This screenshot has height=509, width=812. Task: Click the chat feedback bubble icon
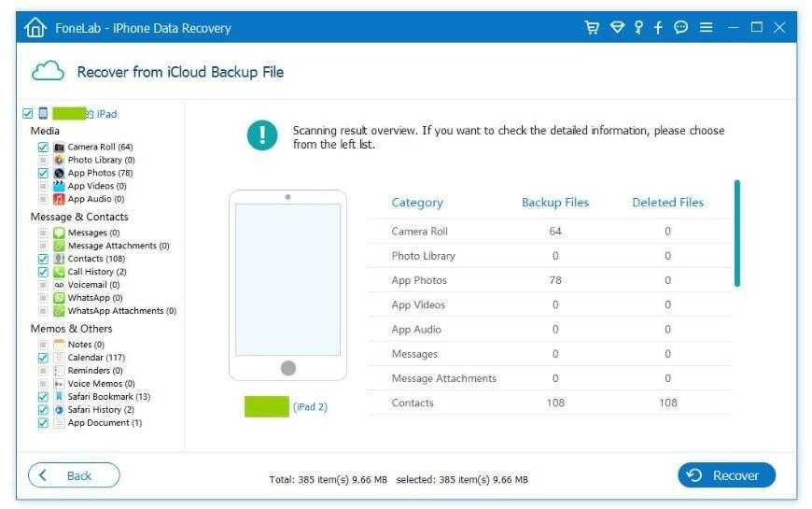click(681, 27)
